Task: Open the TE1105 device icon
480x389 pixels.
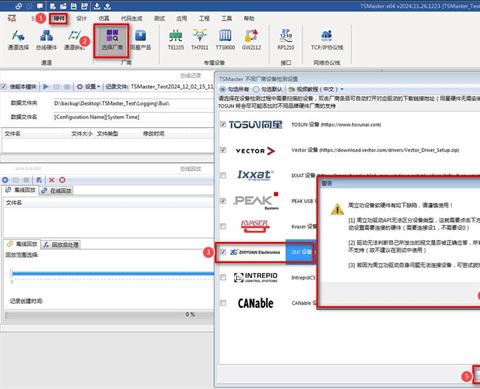Action: pyautogui.click(x=176, y=40)
